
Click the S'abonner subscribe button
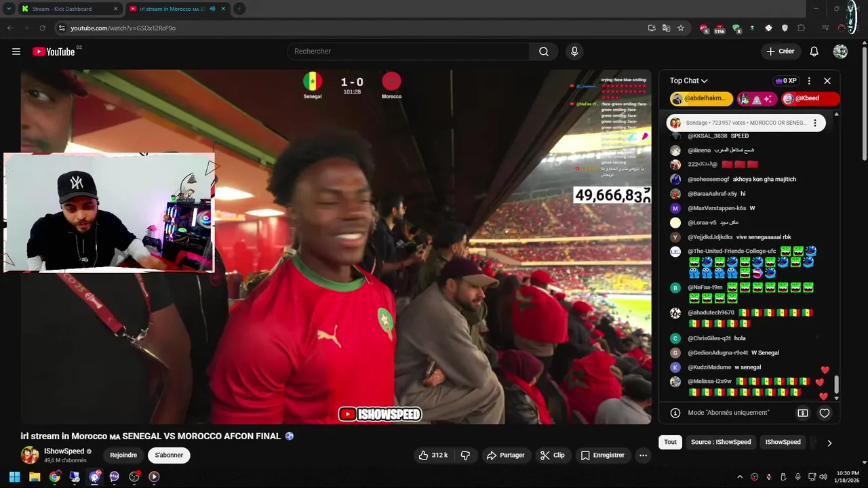[x=169, y=455]
